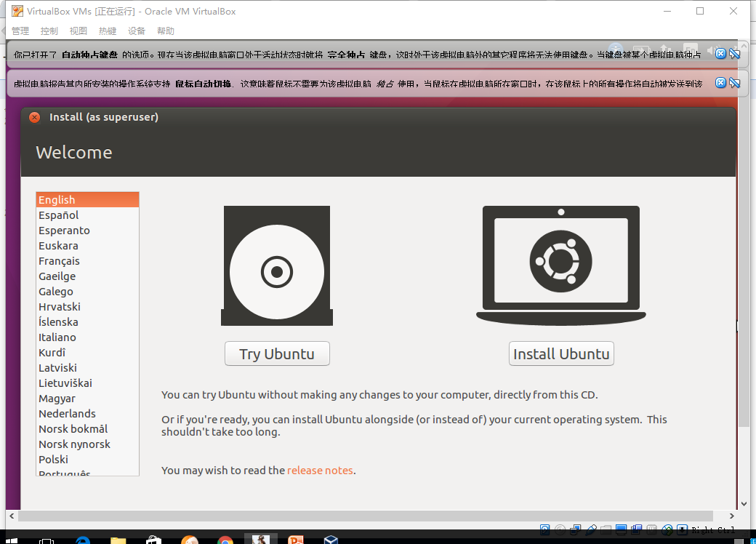Open the release notes link
Screen dimensions: 756x544
(320, 471)
